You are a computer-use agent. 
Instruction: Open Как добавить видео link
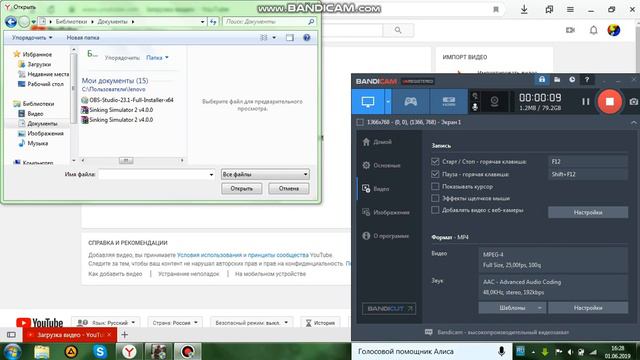pos(115,274)
